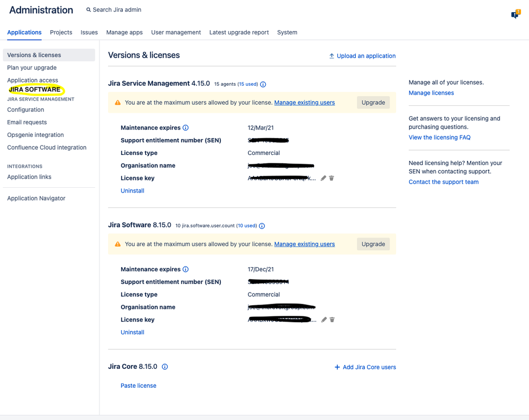Click Manage existing users in Jira Software warning
Viewport: 529px width, 420px height.
pyautogui.click(x=304, y=244)
